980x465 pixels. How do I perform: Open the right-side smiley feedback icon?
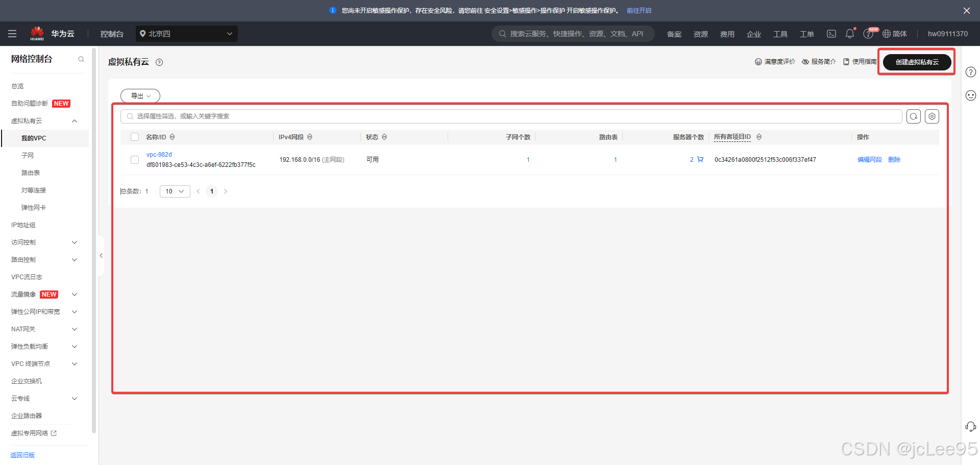click(971, 95)
